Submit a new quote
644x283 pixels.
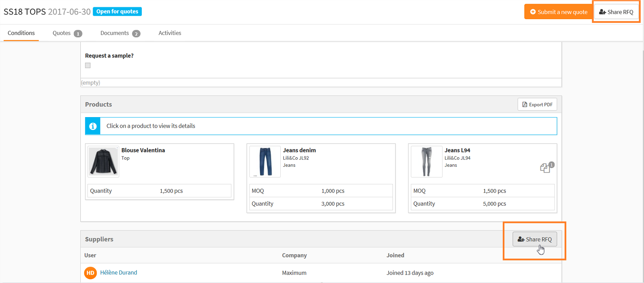pyautogui.click(x=558, y=12)
